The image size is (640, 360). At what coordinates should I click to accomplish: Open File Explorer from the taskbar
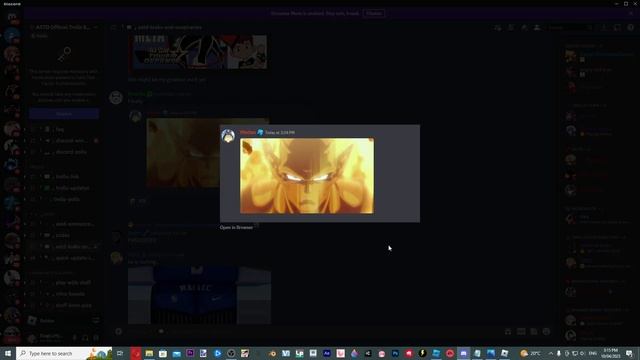[x=149, y=353]
